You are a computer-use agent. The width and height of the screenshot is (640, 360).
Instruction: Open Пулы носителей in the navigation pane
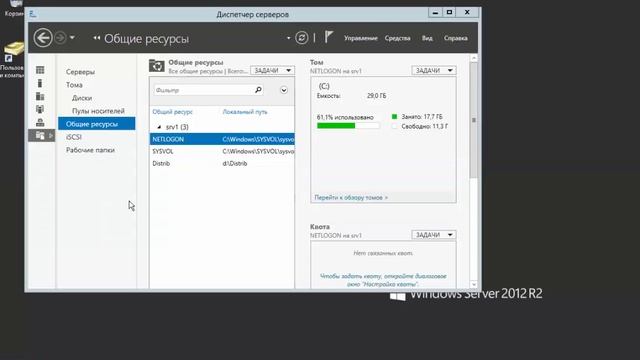[98, 111]
